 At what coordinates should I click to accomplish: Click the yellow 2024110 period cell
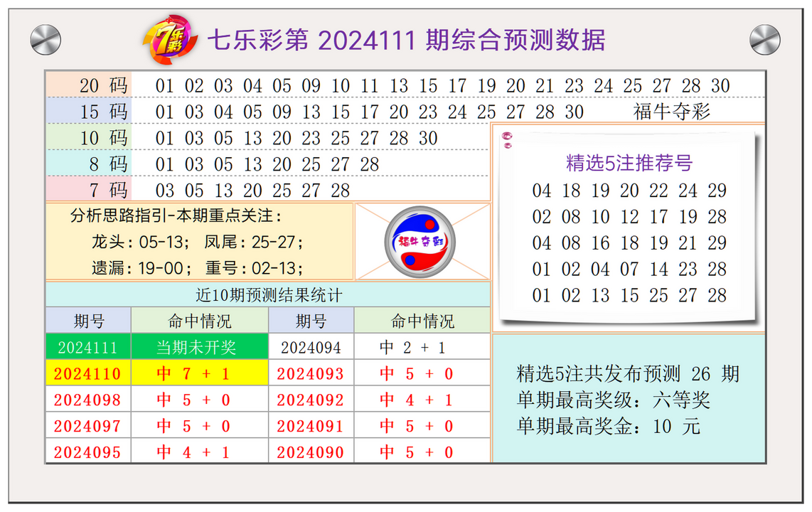89,373
